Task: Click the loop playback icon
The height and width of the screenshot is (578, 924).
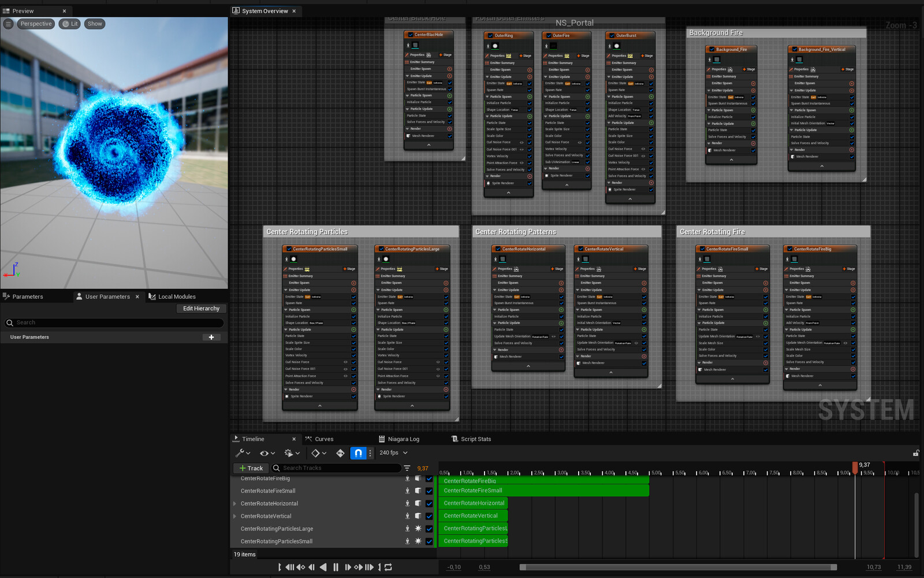Action: click(388, 567)
